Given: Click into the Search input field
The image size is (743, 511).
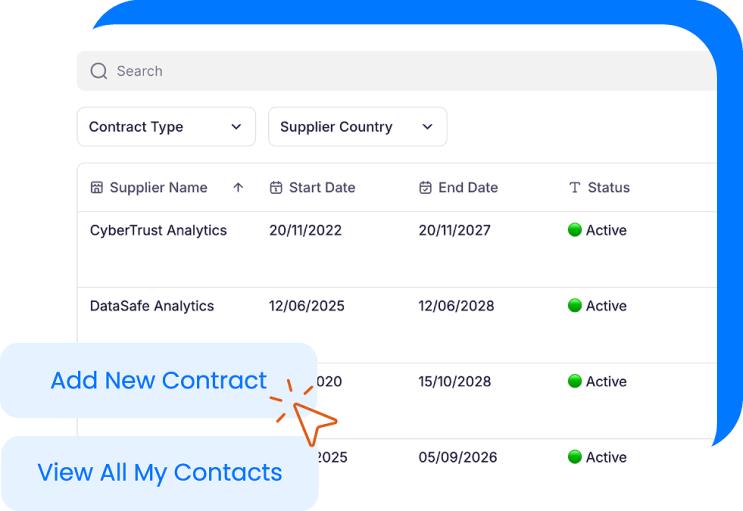Looking at the screenshot, I should (x=400, y=71).
